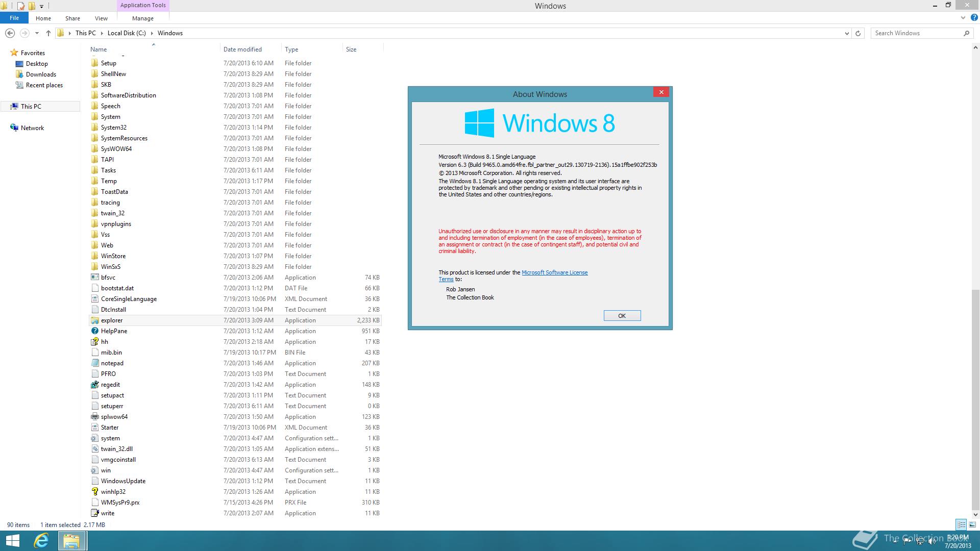
Task: Click File Explorer taskbar icon
Action: coord(71,541)
